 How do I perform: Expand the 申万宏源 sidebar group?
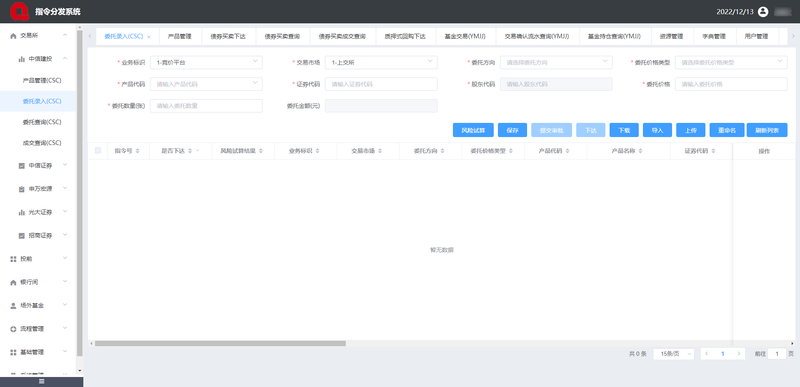tap(65, 189)
